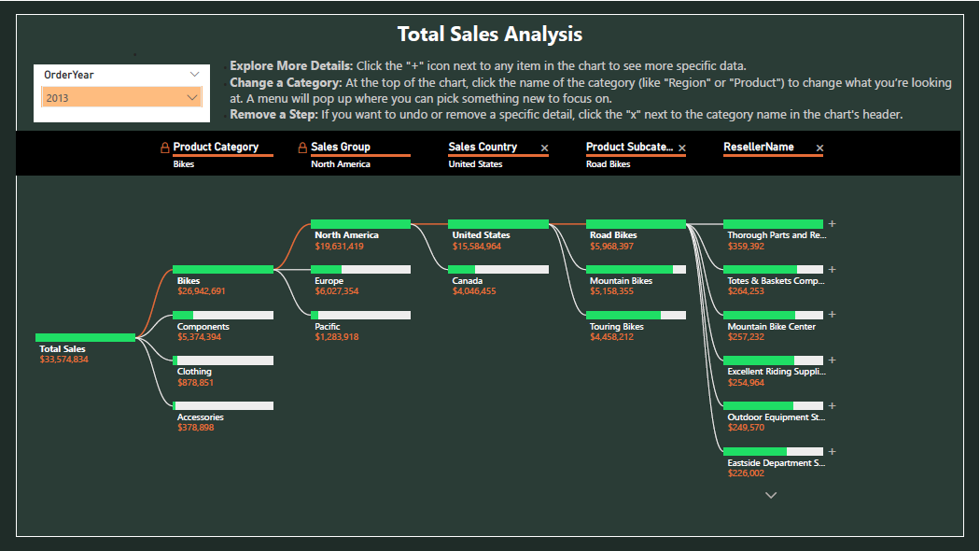980x551 pixels.
Task: Click the $6,027,354 Europe value
Action: [x=337, y=291]
